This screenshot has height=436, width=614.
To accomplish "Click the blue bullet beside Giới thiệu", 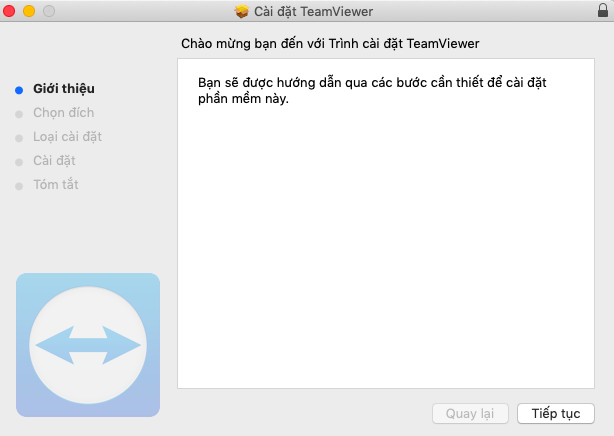I will pyautogui.click(x=19, y=90).
